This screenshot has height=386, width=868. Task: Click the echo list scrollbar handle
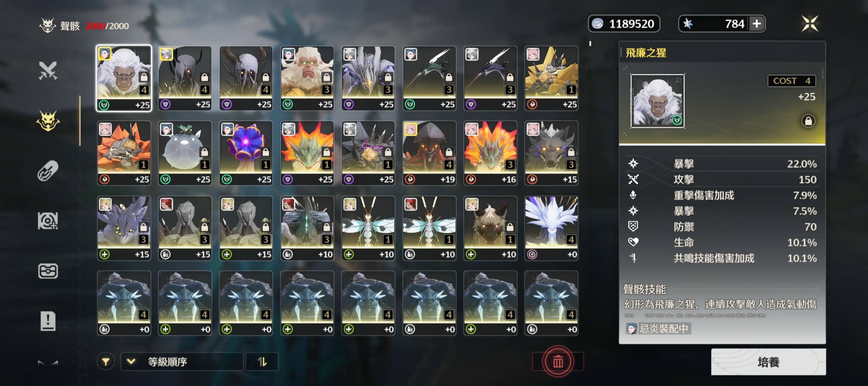pyautogui.click(x=590, y=44)
